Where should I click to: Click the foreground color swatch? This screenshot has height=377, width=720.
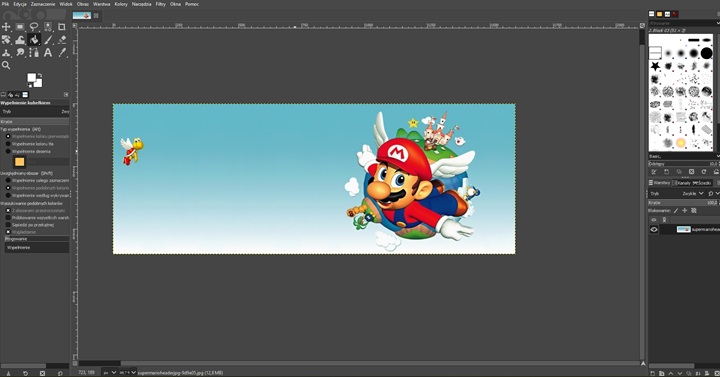click(x=32, y=78)
